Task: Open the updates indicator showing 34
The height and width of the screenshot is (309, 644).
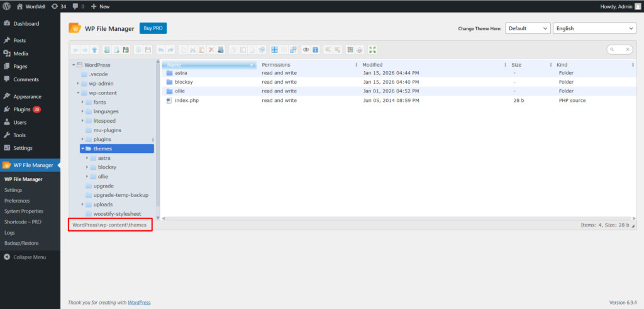Action: [x=58, y=6]
